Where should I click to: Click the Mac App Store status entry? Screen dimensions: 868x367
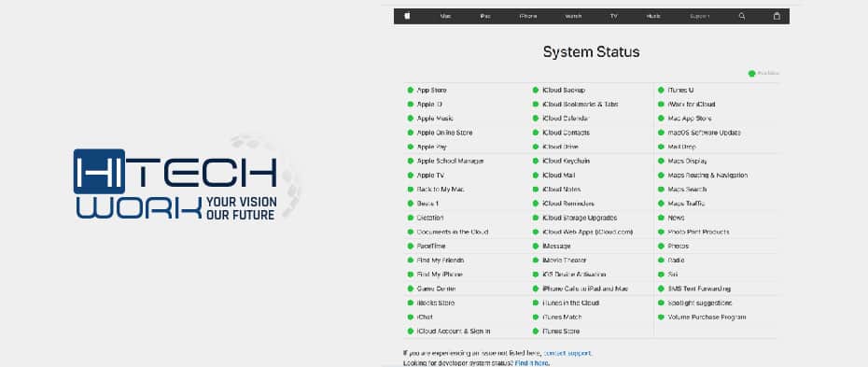[685, 119]
